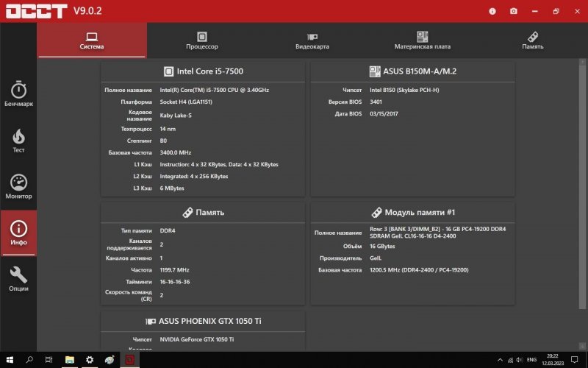Click the info icon in title bar

click(492, 11)
